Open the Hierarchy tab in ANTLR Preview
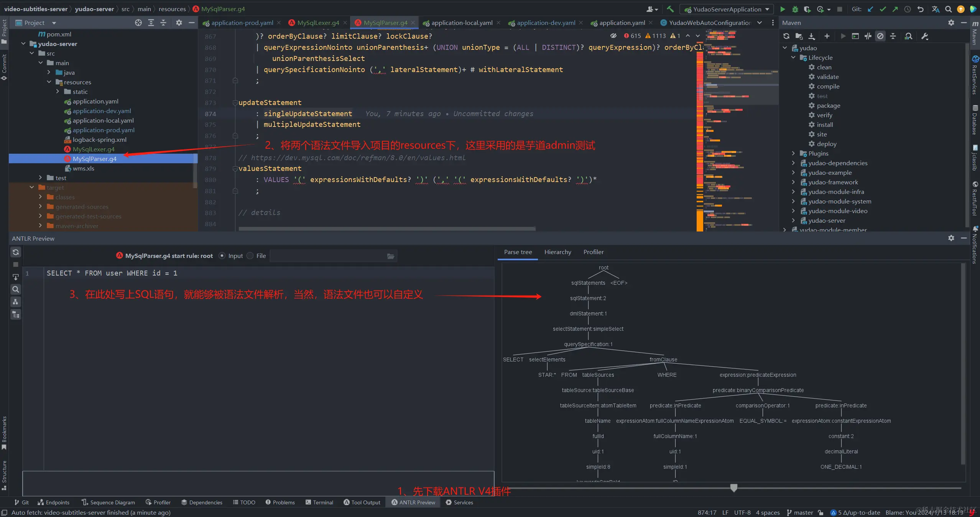 pos(557,252)
